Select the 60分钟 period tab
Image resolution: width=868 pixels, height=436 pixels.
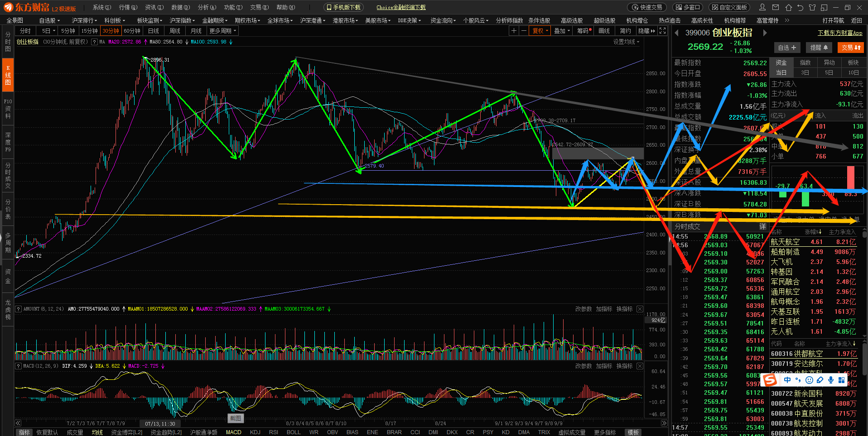click(x=132, y=31)
